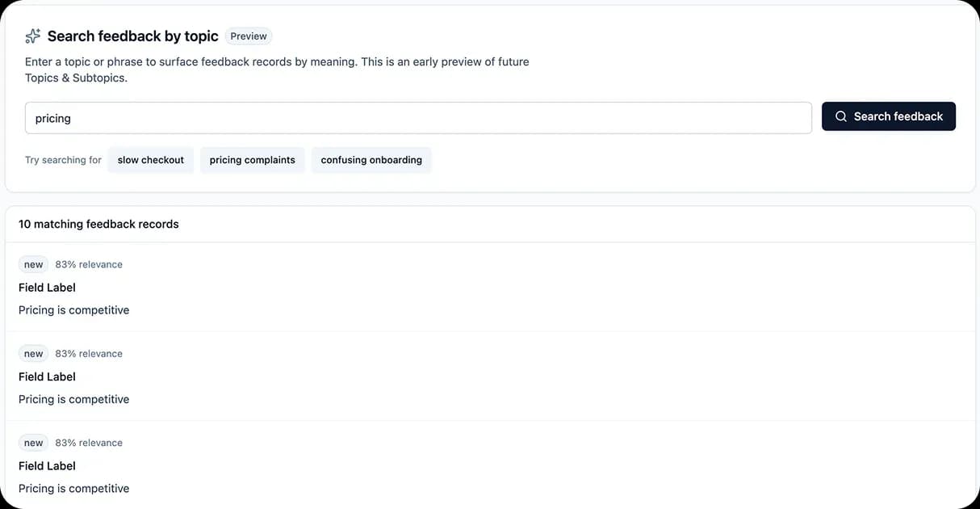Click the Preview badge next to heading

[249, 36]
